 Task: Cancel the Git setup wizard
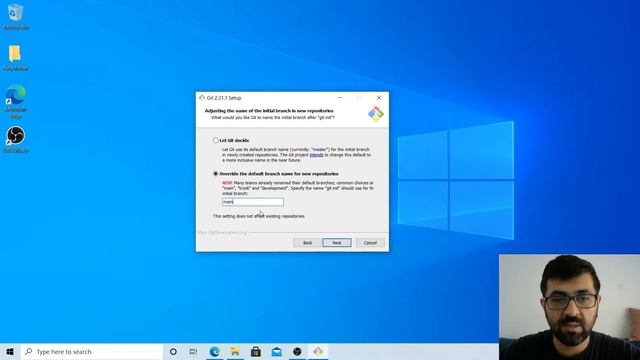coord(370,242)
